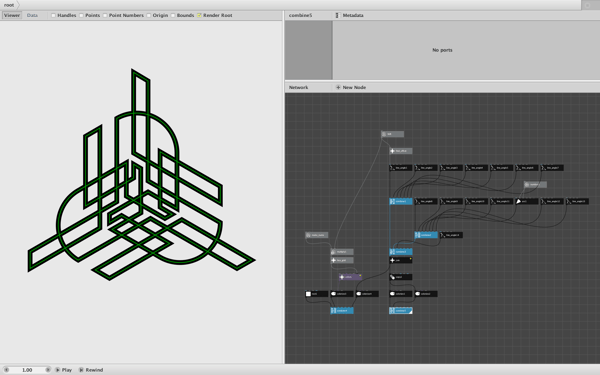Select the line_angle10 node in second row
This screenshot has height=375, width=600.
click(x=476, y=201)
